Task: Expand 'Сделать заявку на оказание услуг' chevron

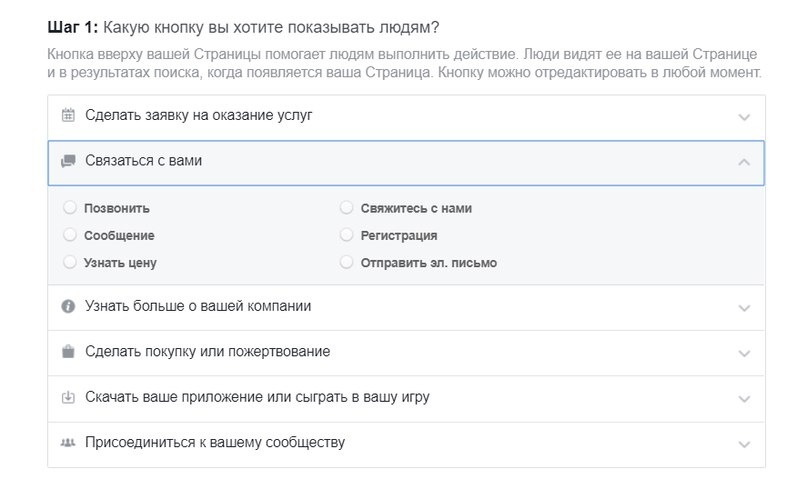Action: pyautogui.click(x=743, y=117)
